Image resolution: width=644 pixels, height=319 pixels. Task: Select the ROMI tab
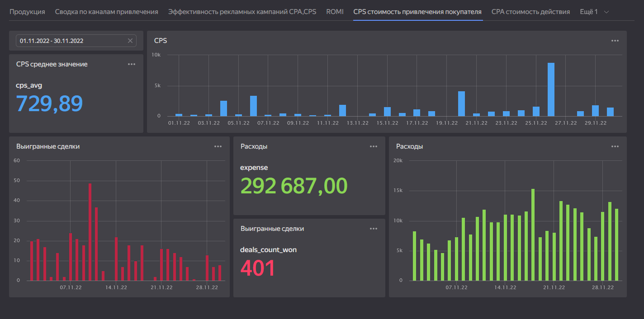pos(335,12)
